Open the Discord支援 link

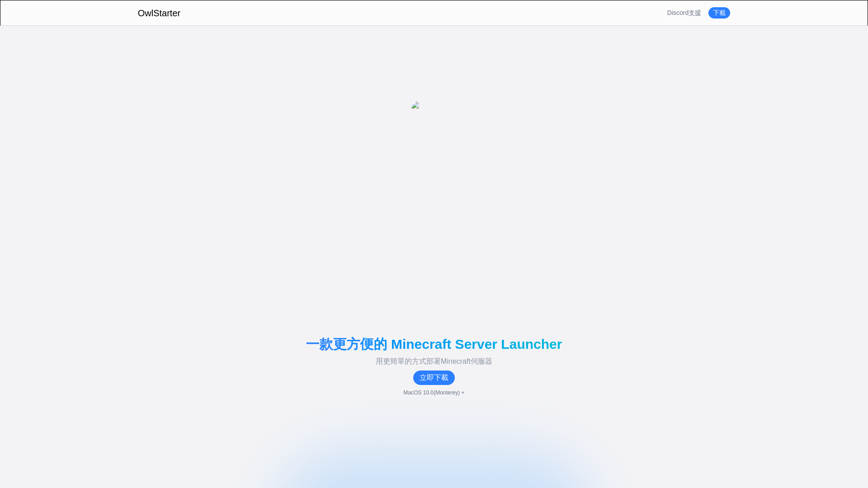[x=684, y=13]
